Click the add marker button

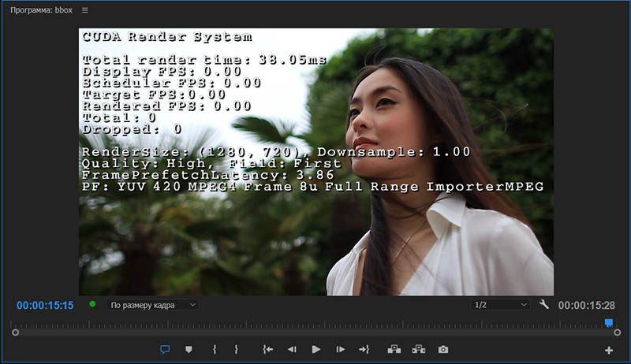pyautogui.click(x=189, y=350)
